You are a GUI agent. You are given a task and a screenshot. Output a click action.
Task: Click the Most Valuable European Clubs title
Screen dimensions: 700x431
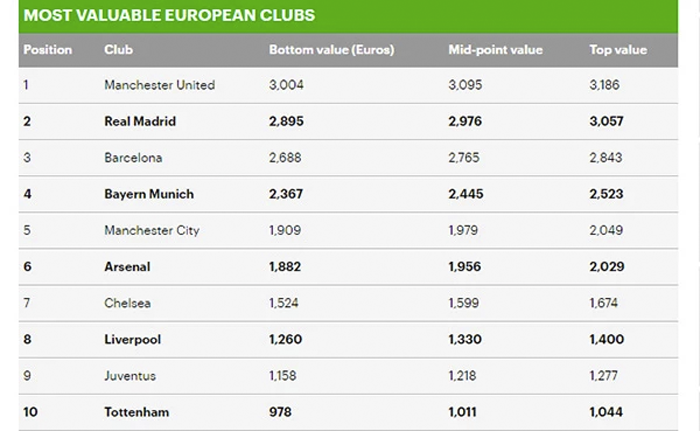[x=169, y=15]
